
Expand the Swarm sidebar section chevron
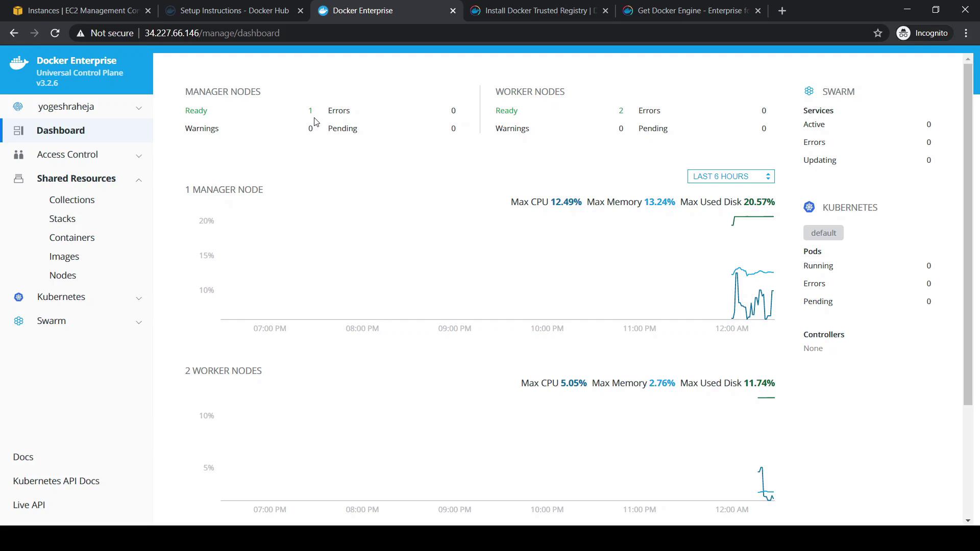pos(139,322)
